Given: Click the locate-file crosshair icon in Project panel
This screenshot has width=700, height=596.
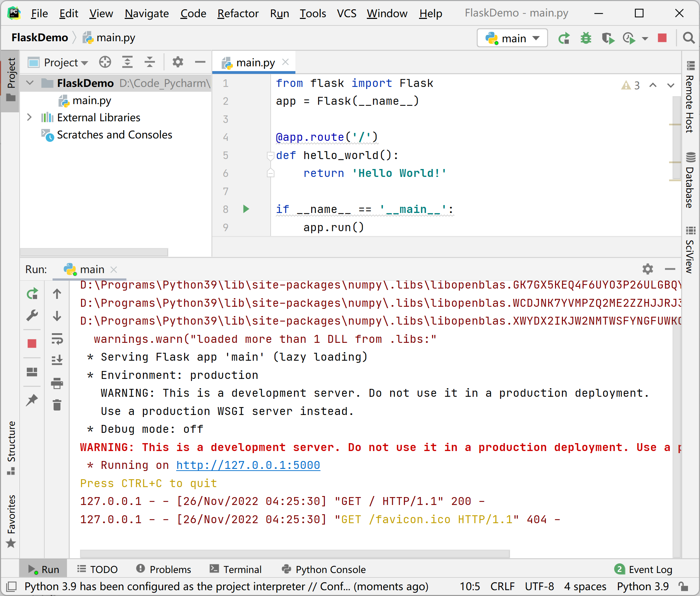Looking at the screenshot, I should (x=105, y=62).
